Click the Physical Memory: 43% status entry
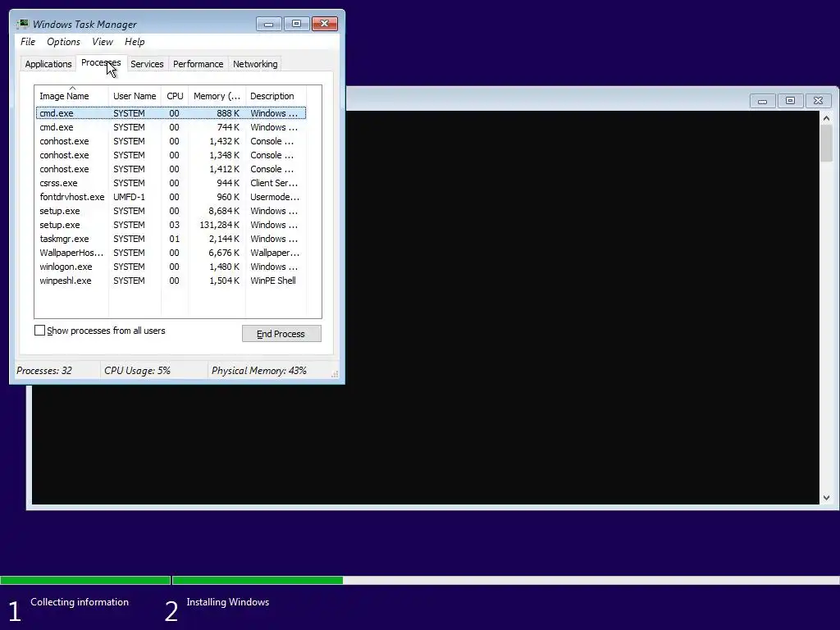Viewport: 840px width, 630px height. (x=259, y=371)
